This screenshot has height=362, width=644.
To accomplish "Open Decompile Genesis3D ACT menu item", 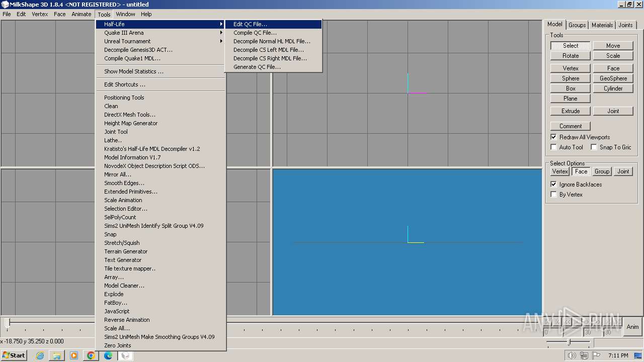I will click(x=160, y=50).
